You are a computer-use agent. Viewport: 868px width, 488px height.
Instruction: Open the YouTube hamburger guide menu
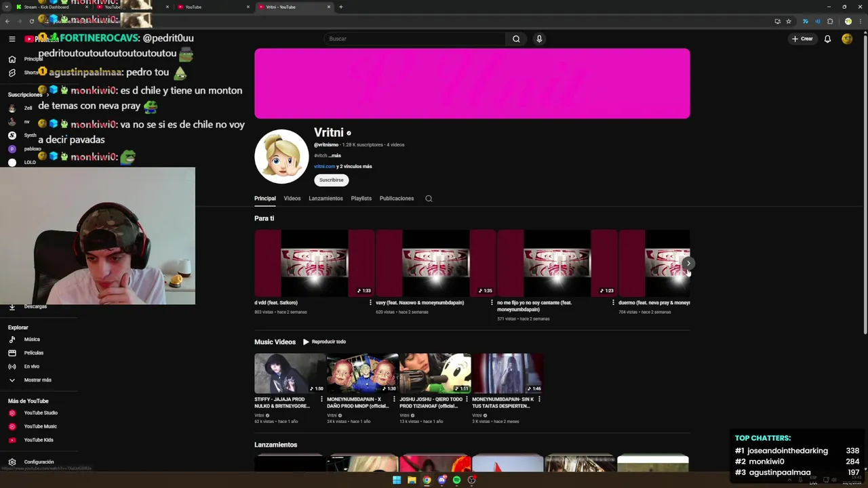12,39
